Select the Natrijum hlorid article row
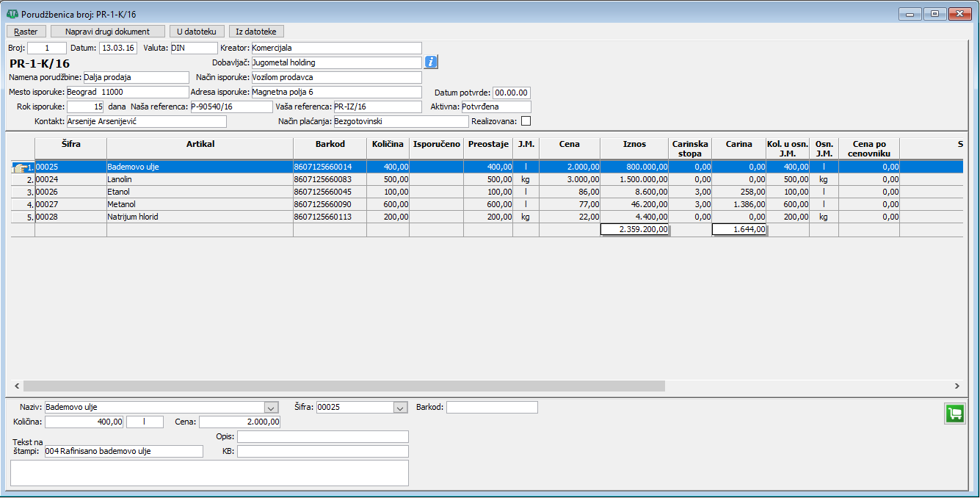The height and width of the screenshot is (498, 980). pyautogui.click(x=200, y=217)
